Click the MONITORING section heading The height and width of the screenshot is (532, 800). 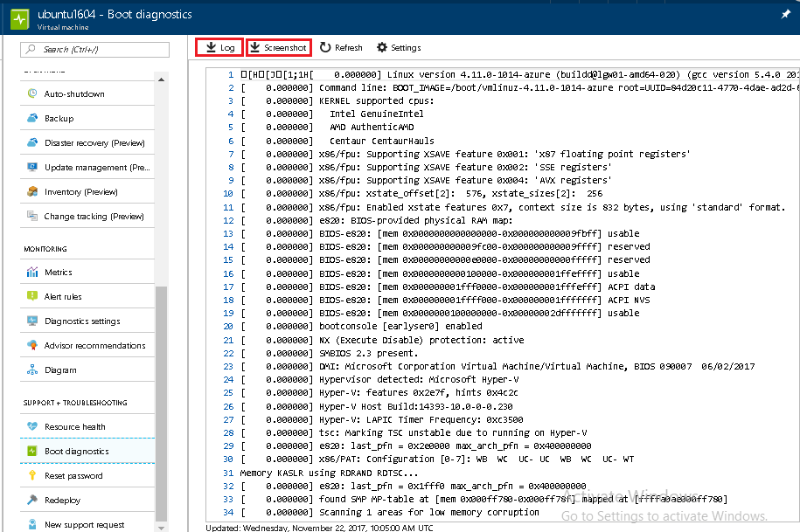(45, 249)
